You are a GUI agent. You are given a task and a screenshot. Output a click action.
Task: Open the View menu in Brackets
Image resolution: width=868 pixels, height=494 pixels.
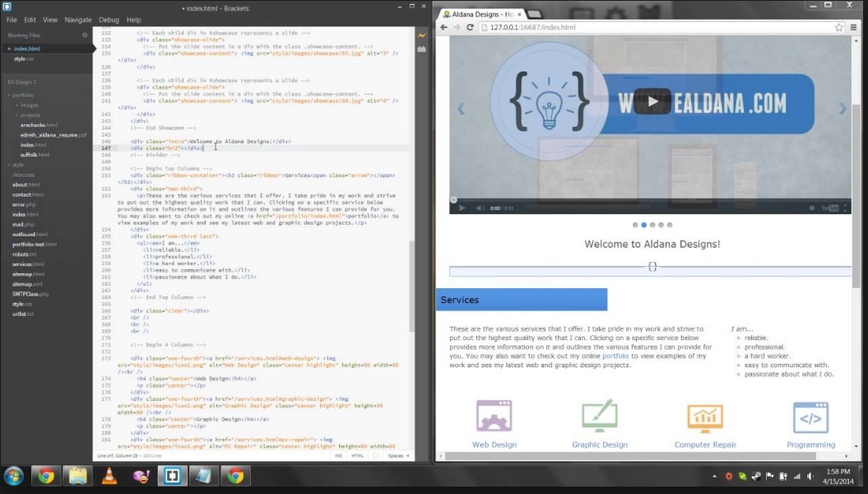[50, 20]
